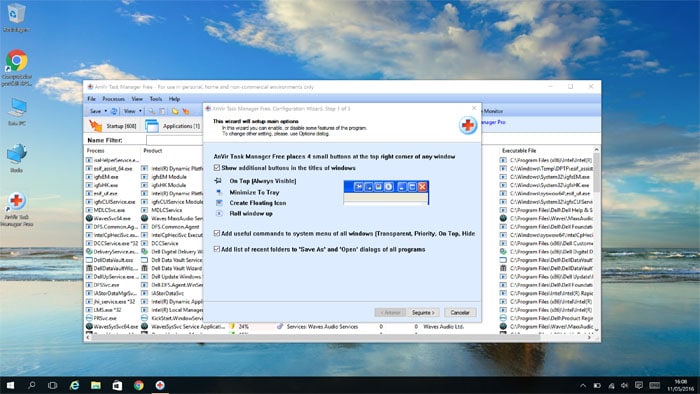The height and width of the screenshot is (394, 700).
Task: Click the magnifier search icon in toolbar
Action: point(152,111)
